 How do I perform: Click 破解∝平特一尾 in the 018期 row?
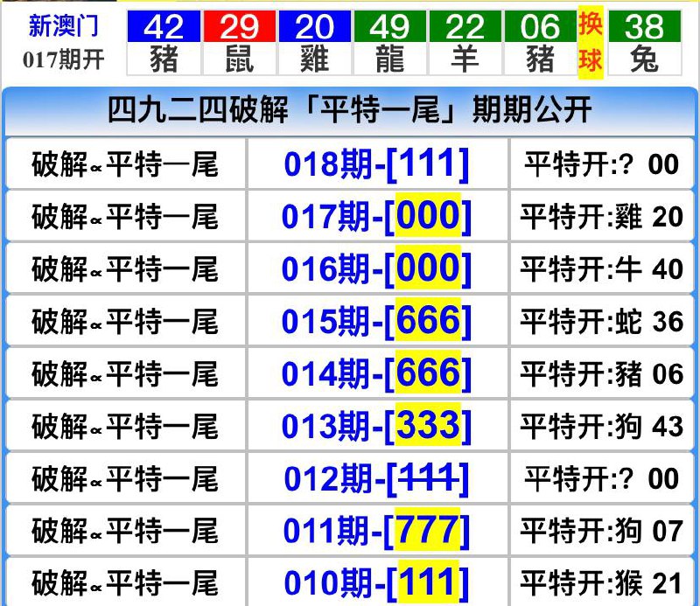(x=125, y=164)
